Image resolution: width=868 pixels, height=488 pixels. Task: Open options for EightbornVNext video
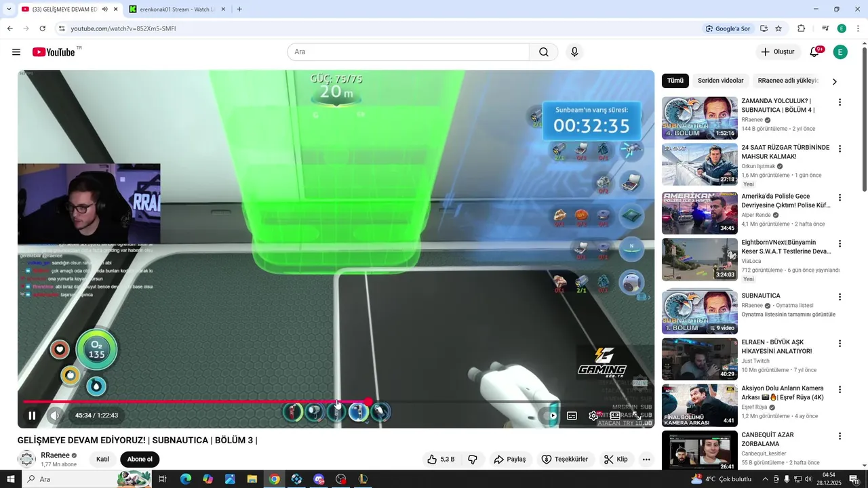tap(840, 244)
